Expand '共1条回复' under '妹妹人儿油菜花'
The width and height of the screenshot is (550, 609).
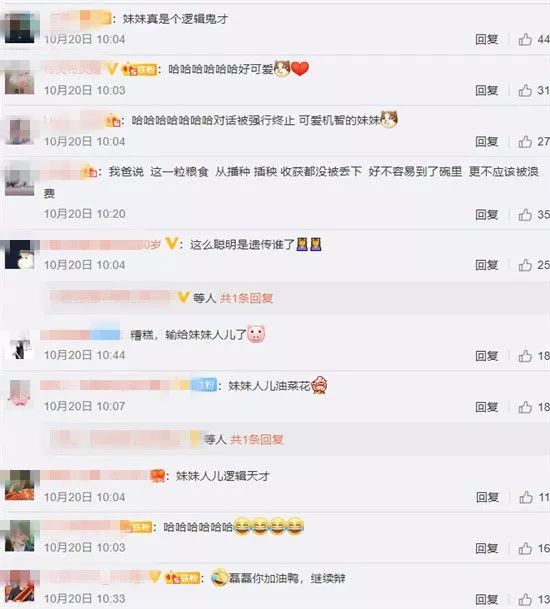tap(256, 440)
